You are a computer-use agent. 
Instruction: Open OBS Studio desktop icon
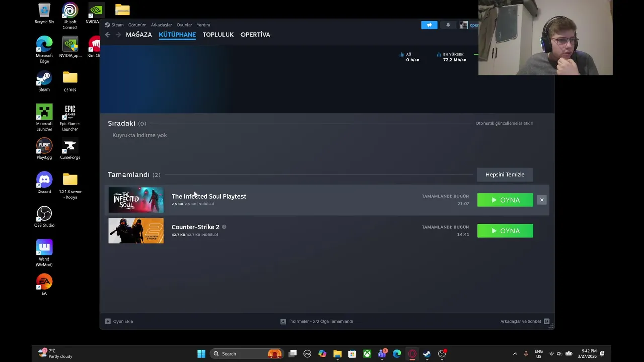tap(44, 217)
